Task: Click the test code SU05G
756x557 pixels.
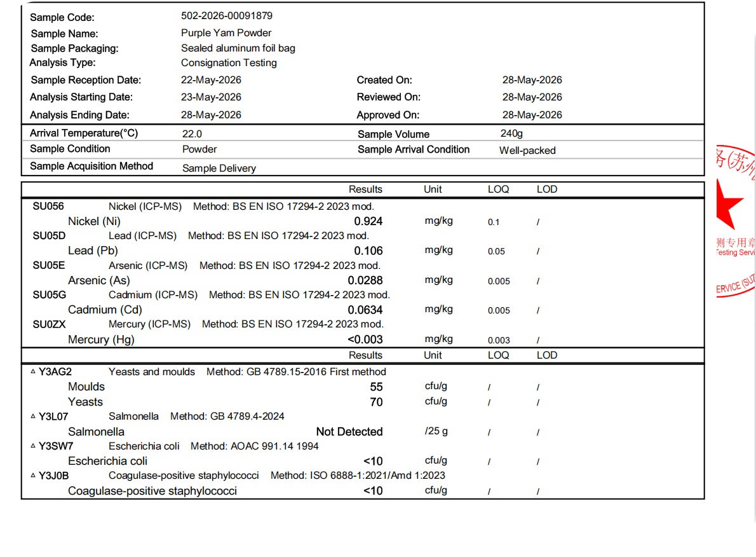Action: coord(49,295)
